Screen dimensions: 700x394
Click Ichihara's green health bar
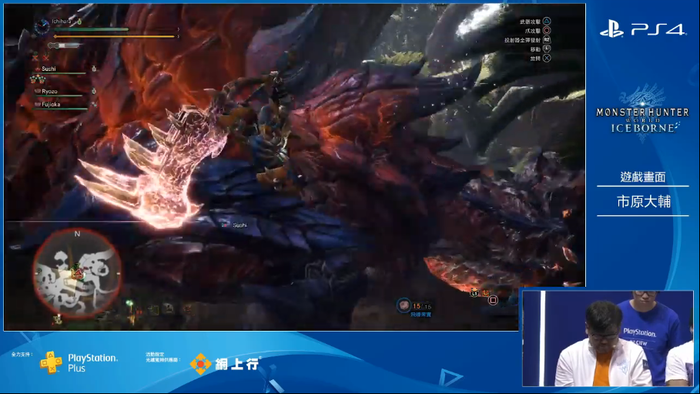[92, 30]
